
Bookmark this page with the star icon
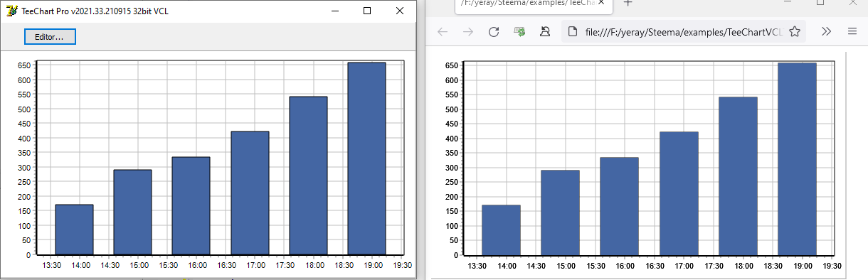click(795, 31)
